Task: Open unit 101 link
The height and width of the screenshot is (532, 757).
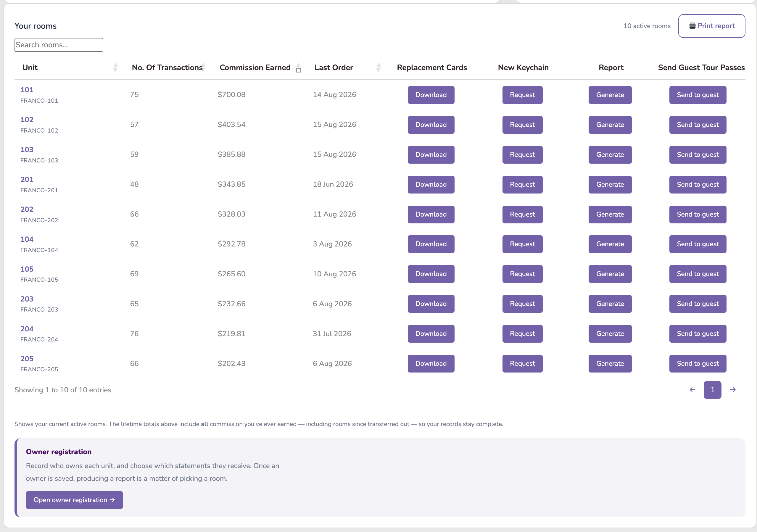Action: pyautogui.click(x=27, y=90)
